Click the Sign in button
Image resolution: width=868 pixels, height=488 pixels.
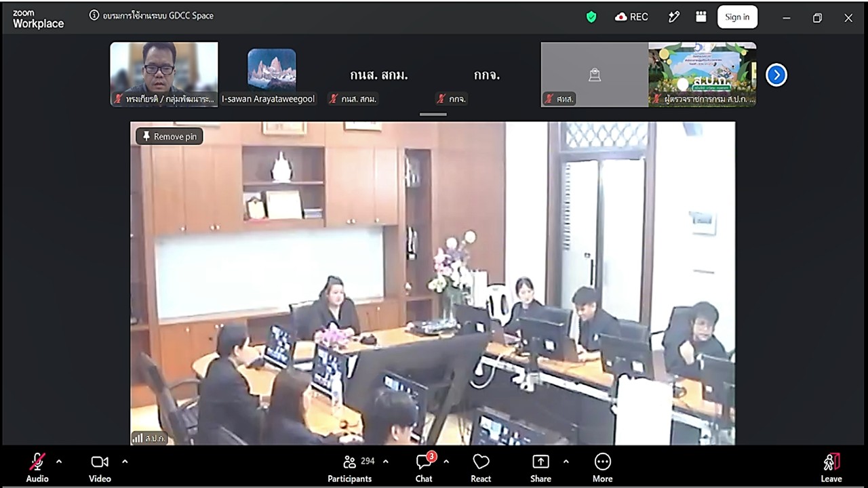[x=737, y=17]
